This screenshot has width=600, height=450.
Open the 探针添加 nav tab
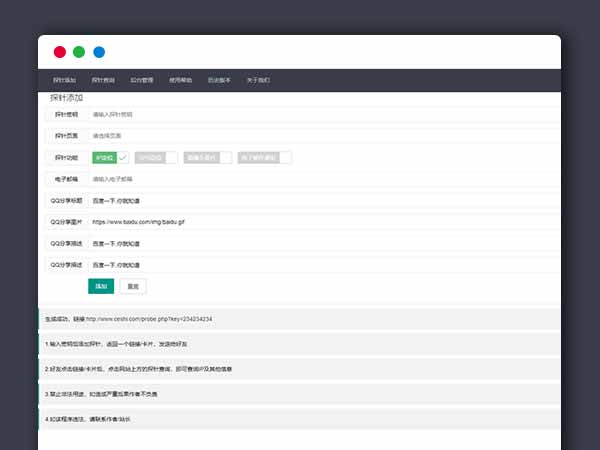(x=64, y=80)
